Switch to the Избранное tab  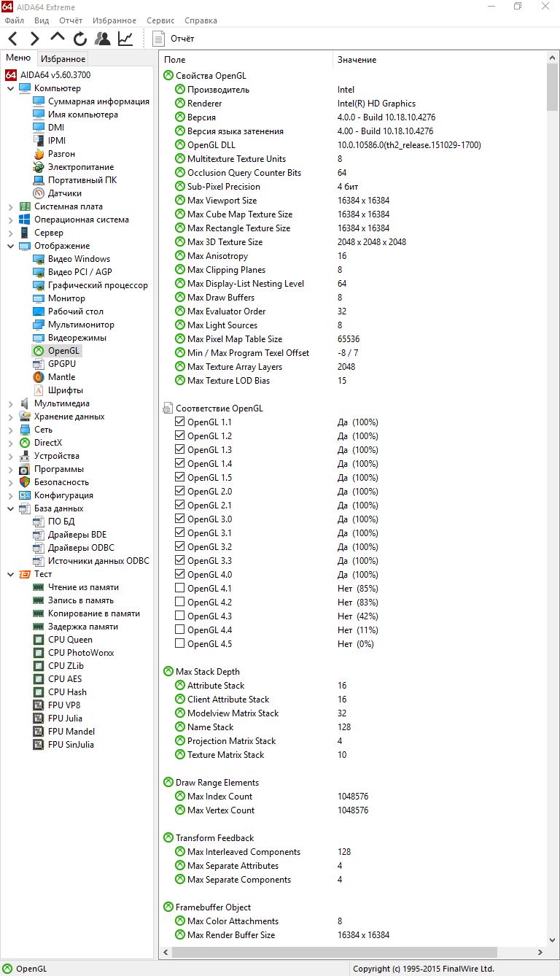click(63, 59)
